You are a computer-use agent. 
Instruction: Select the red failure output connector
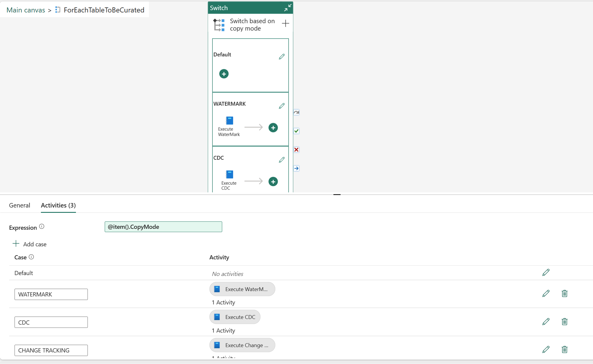[x=296, y=150]
